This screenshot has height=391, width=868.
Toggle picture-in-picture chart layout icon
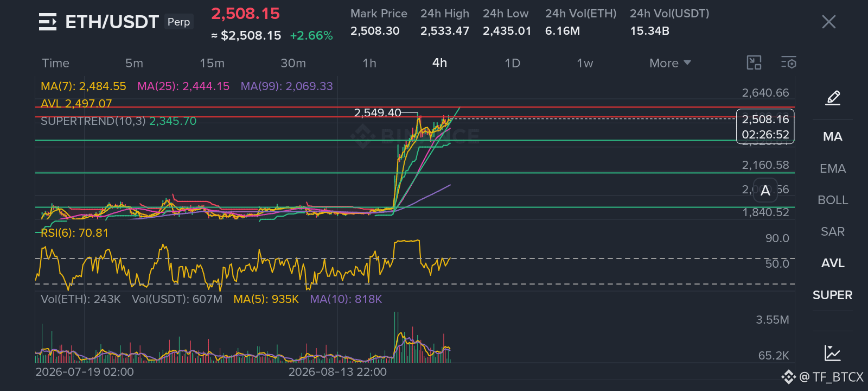click(754, 63)
